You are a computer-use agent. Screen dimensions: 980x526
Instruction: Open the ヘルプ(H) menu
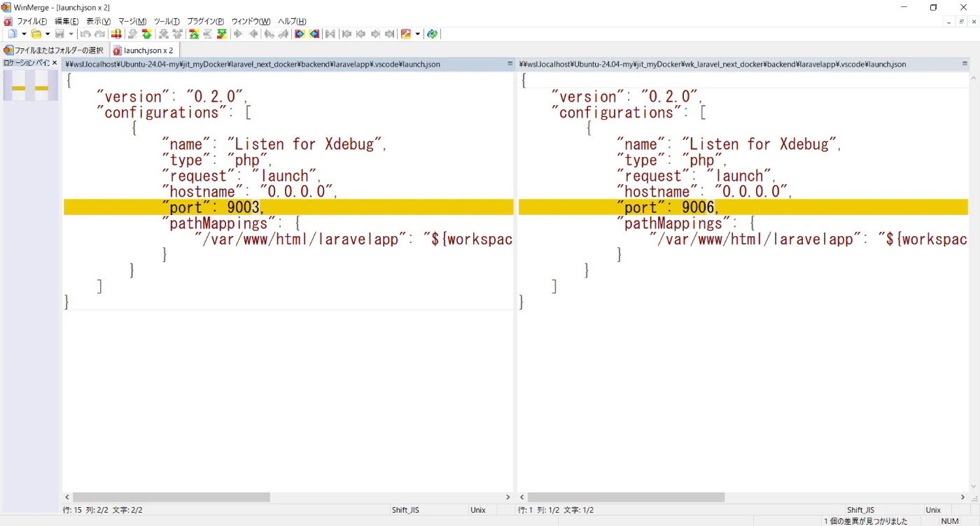coord(292,21)
